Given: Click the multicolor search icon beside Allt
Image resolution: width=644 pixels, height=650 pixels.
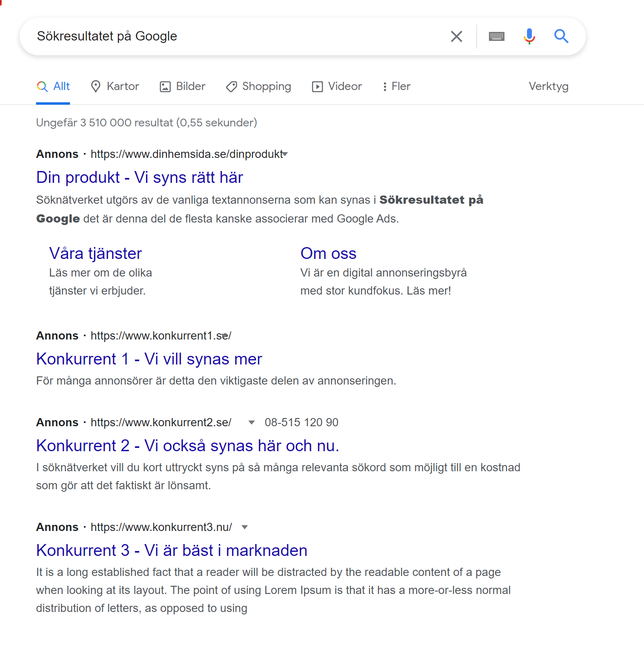Looking at the screenshot, I should [x=42, y=86].
